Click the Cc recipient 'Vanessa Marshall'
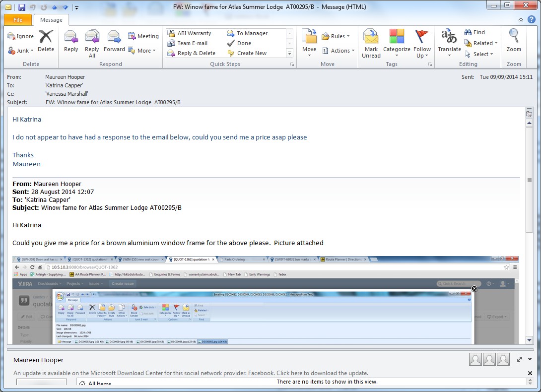The height and width of the screenshot is (392, 541). [x=67, y=94]
